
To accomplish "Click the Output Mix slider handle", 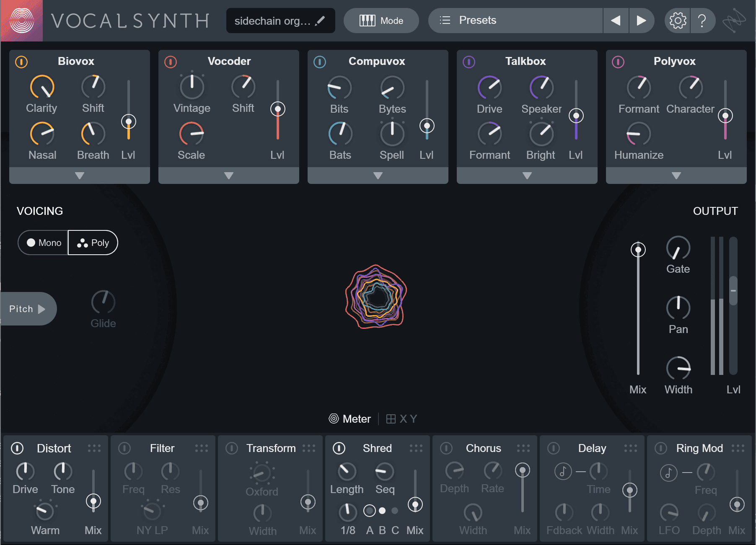I will point(638,250).
